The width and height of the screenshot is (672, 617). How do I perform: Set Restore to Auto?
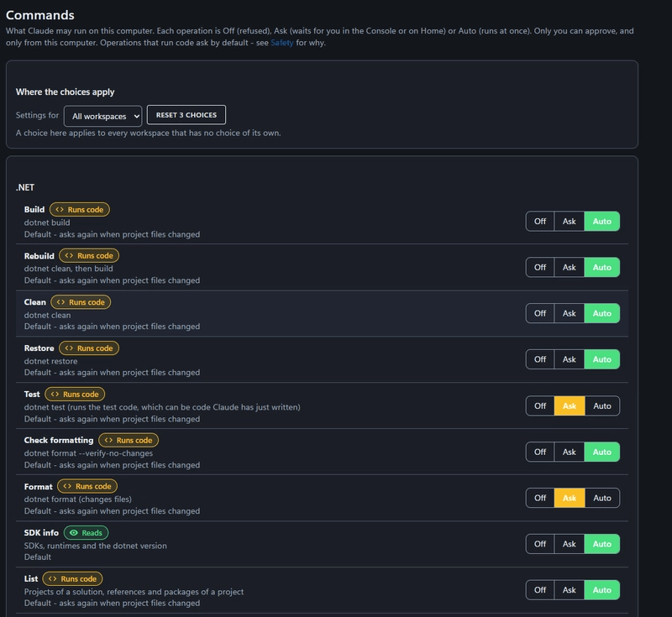point(601,359)
